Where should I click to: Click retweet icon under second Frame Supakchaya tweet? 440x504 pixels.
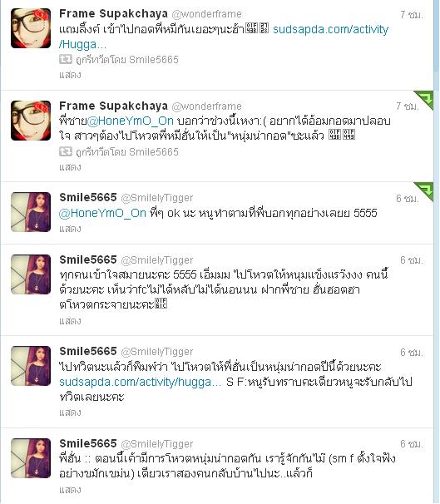tap(66, 151)
